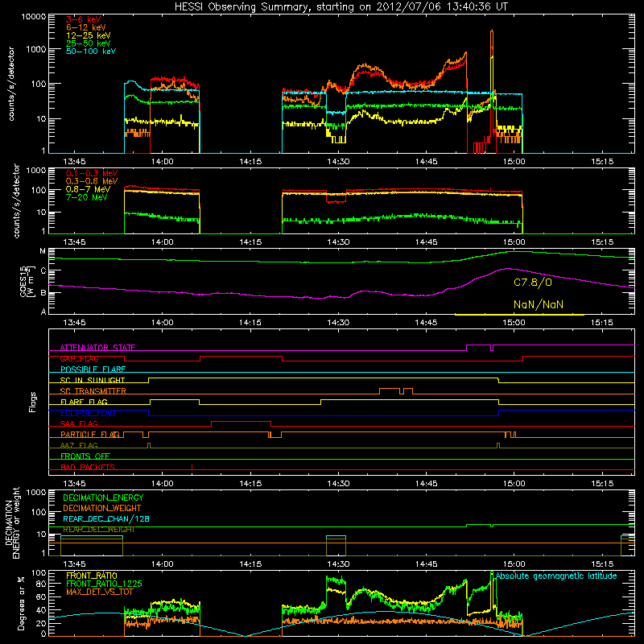Select the 25-50 keV legend label

point(88,43)
